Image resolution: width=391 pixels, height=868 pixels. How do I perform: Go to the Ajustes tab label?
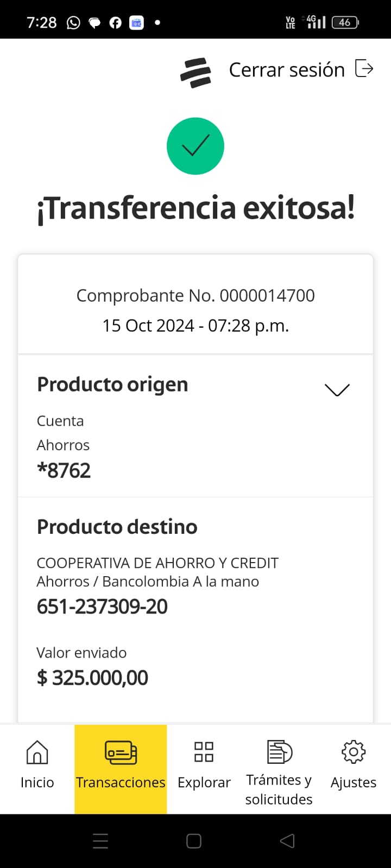[x=354, y=782]
